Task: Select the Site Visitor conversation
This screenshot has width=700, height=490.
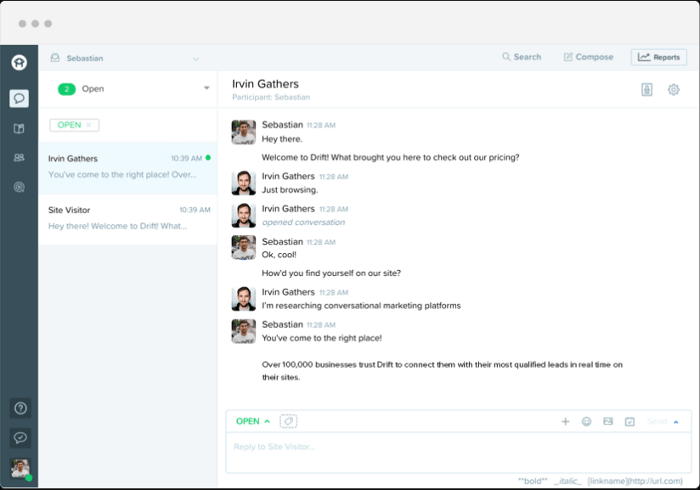Action: tap(128, 219)
